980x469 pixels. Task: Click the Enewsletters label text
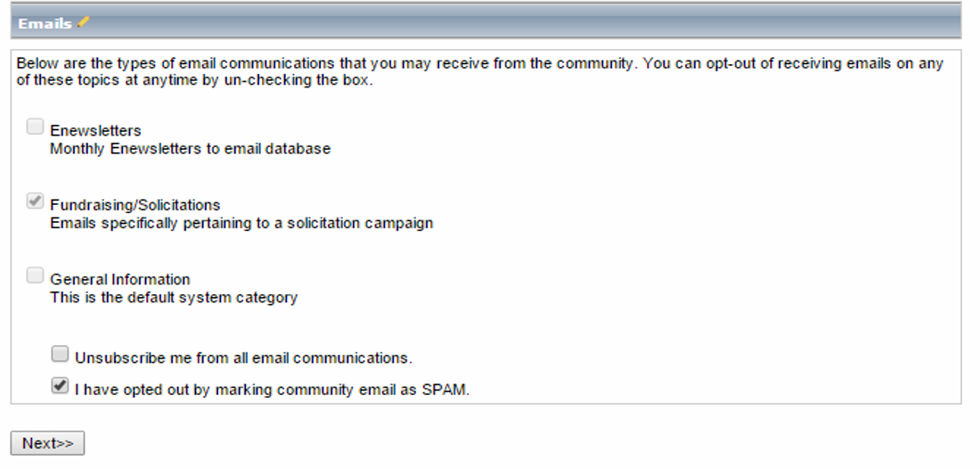point(95,131)
